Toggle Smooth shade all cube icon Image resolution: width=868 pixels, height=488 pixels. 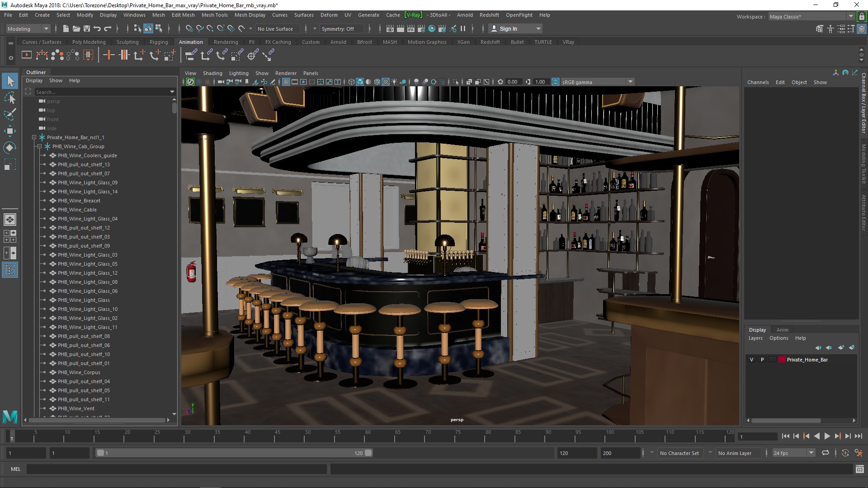click(360, 82)
